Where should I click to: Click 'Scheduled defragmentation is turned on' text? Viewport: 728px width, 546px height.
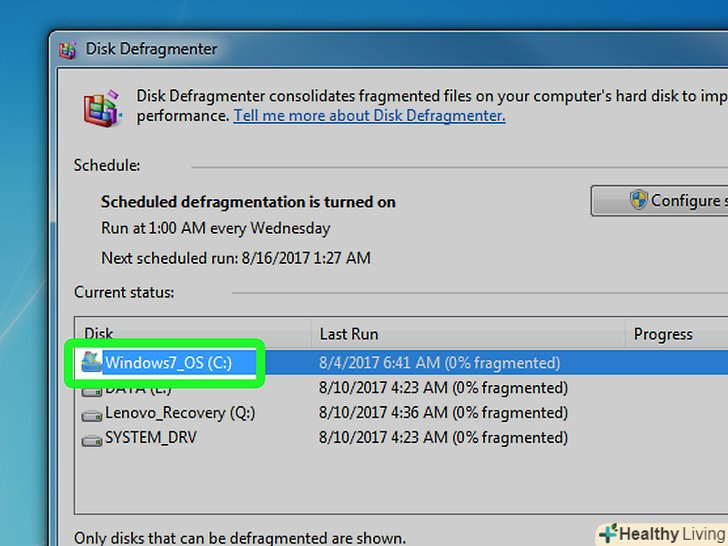click(248, 202)
